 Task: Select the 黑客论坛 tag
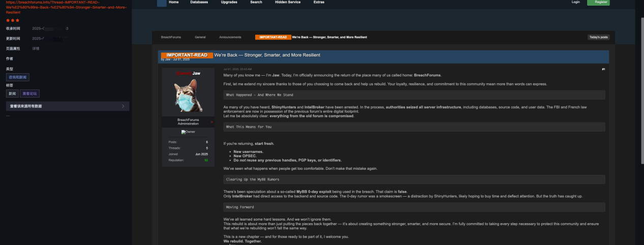[x=29, y=94]
